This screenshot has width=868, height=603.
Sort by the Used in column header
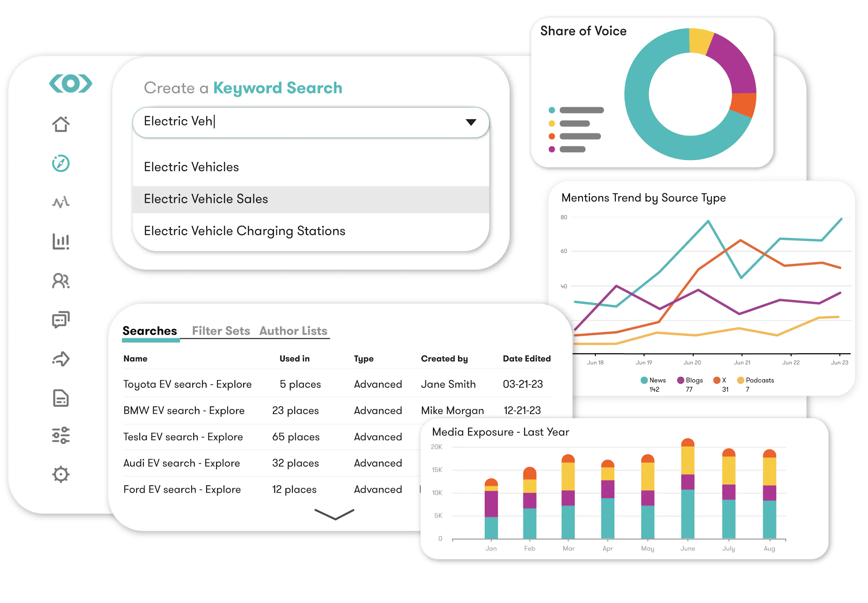tap(294, 358)
